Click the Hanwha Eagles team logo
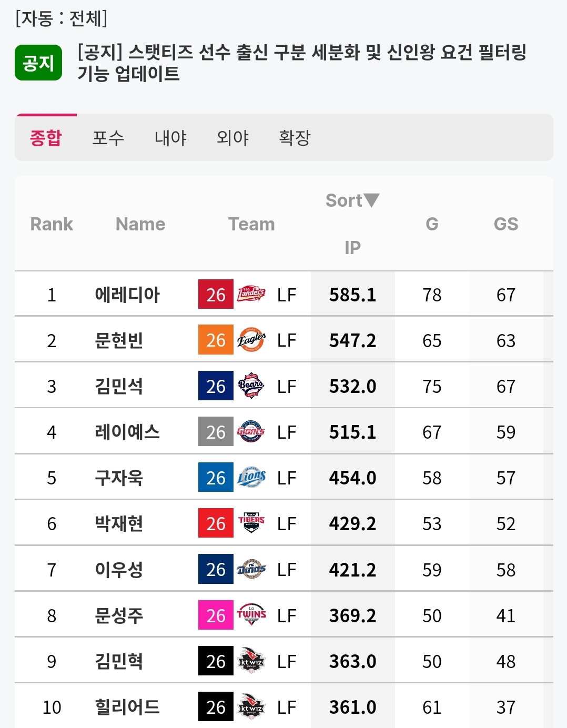Image resolution: width=567 pixels, height=728 pixels. coord(251,340)
